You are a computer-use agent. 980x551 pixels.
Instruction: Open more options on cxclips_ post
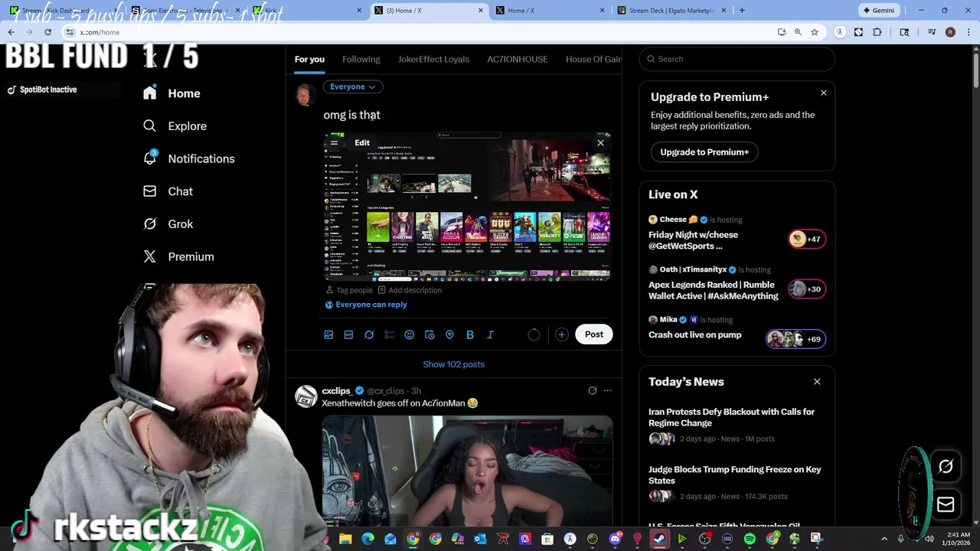point(607,390)
